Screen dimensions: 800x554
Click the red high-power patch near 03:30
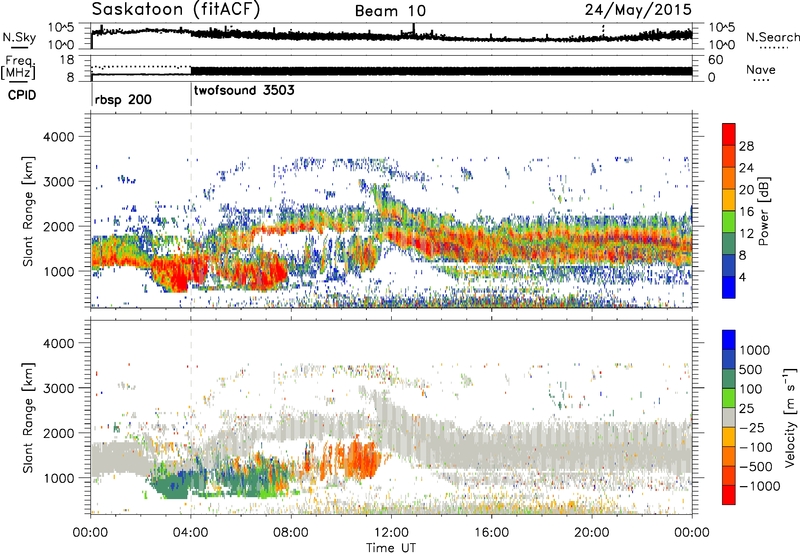[x=178, y=275]
